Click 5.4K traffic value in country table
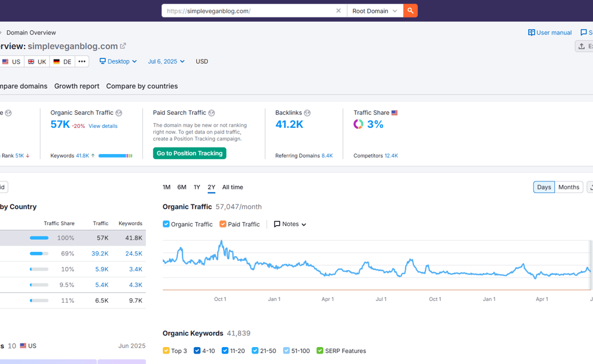This screenshot has width=593, height=364. tap(102, 285)
